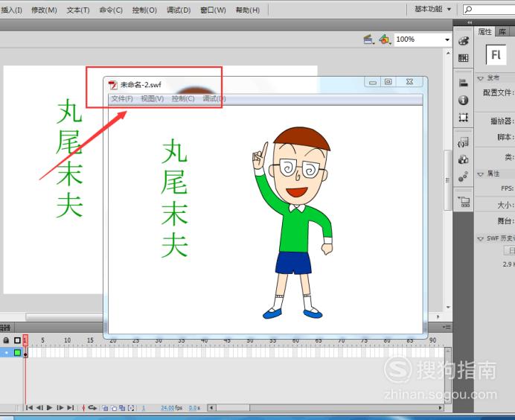Open the 100% zoom dropdown
The height and width of the screenshot is (420, 515).
click(x=447, y=39)
